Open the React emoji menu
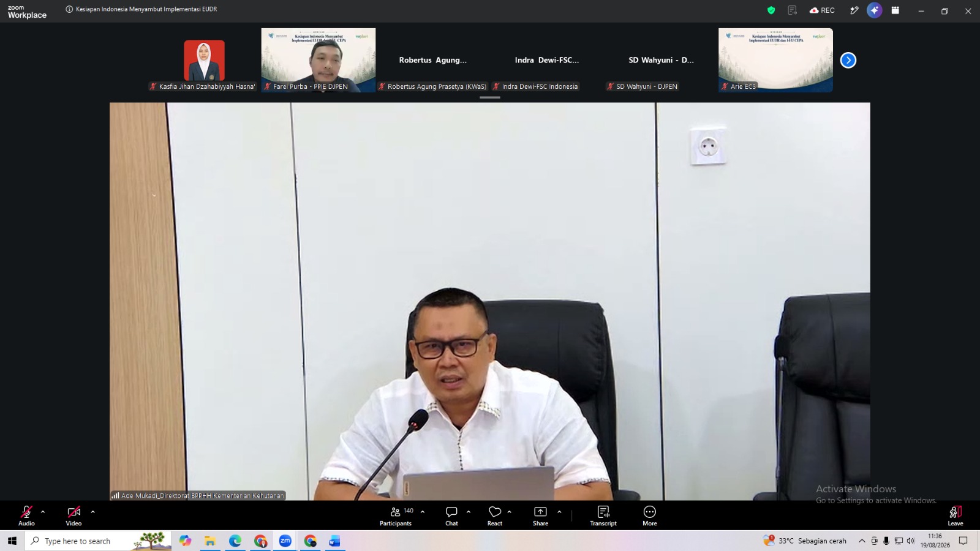 pos(495,515)
